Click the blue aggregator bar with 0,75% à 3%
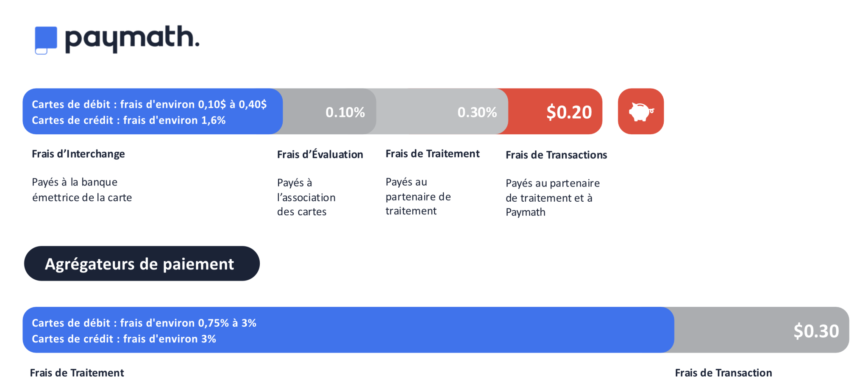 click(x=348, y=330)
